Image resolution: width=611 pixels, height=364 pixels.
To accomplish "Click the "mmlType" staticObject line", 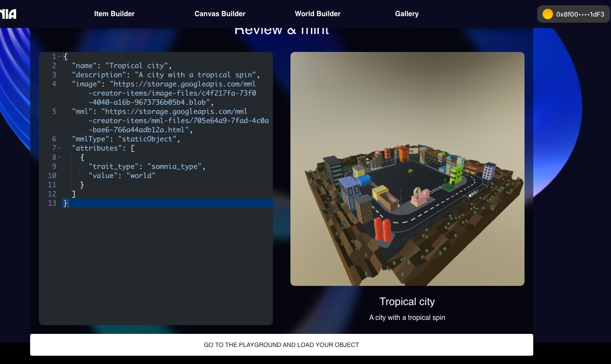I will pyautogui.click(x=126, y=139).
